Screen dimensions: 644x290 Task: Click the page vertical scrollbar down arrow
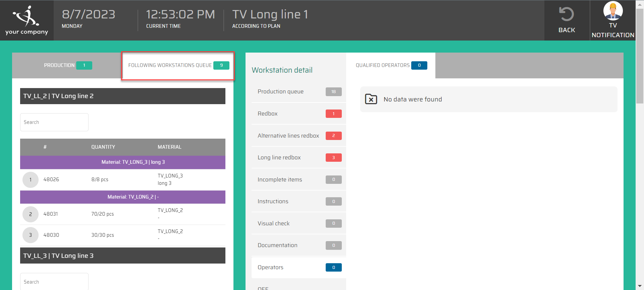click(640, 286)
